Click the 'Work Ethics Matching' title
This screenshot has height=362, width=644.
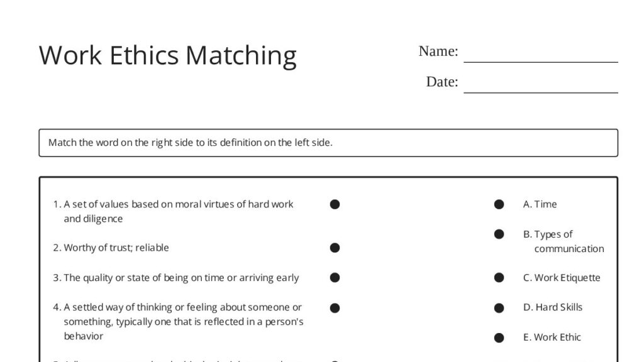coord(167,55)
